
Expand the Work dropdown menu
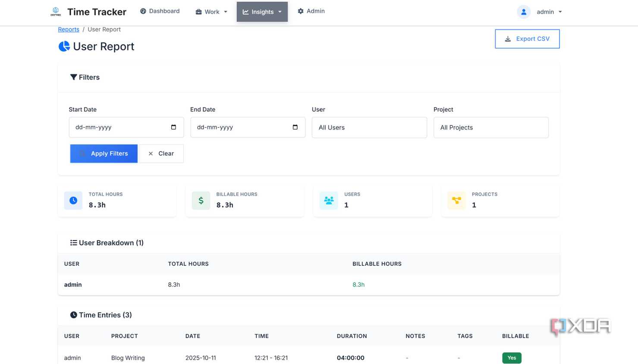pos(211,12)
